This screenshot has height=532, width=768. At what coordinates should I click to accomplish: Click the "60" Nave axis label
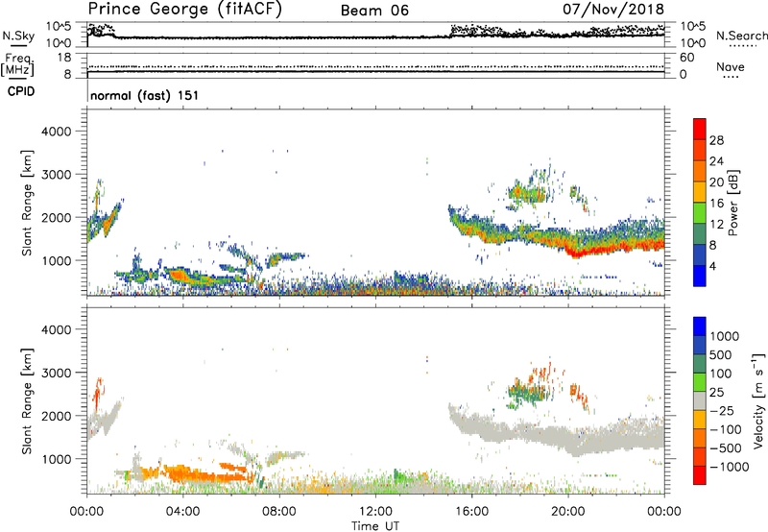[x=686, y=58]
